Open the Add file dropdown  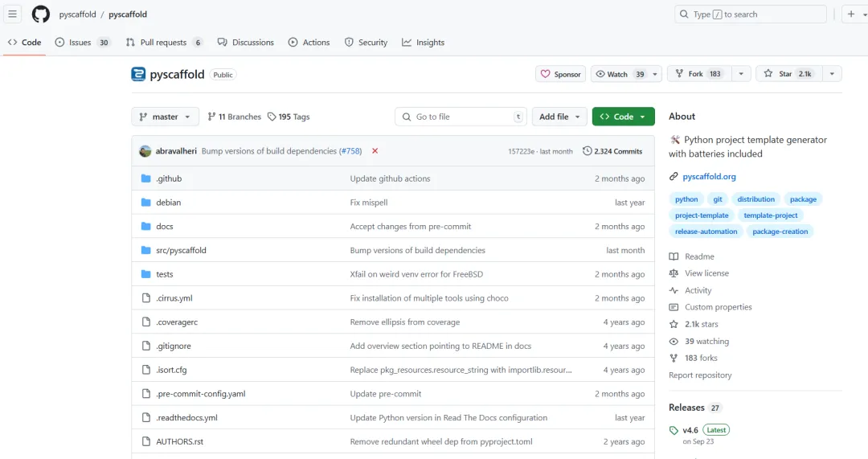(x=559, y=117)
